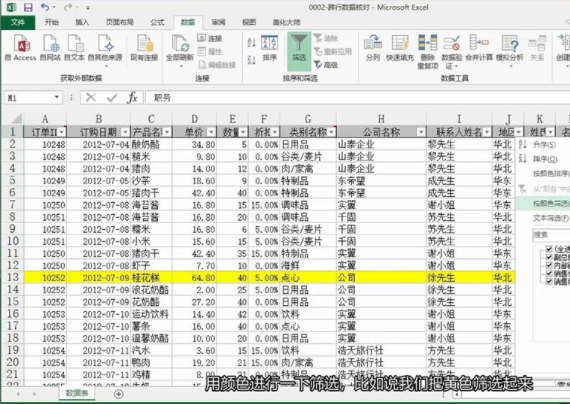
Task: Click the formula bar cancel X icon
Action: 91,97
